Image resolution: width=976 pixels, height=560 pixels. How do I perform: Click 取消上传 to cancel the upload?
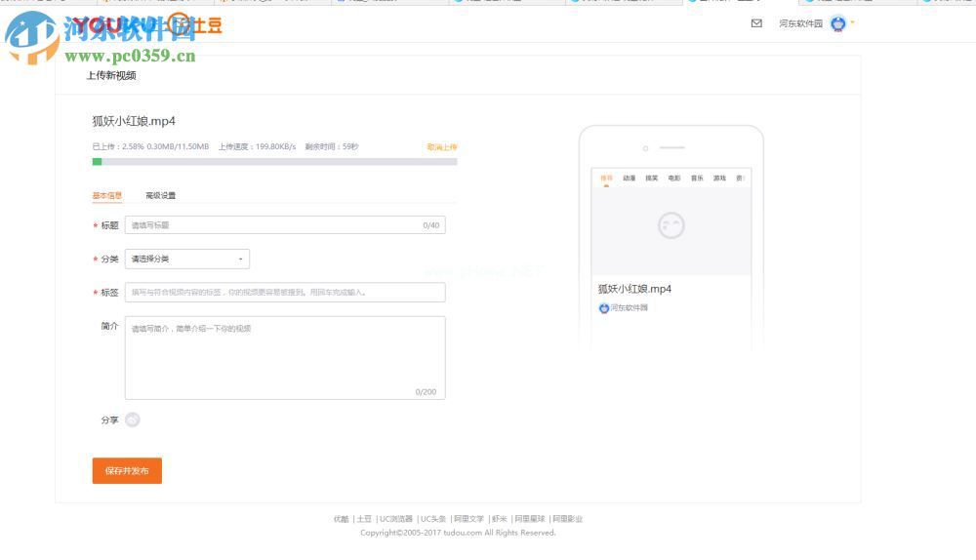pos(441,147)
